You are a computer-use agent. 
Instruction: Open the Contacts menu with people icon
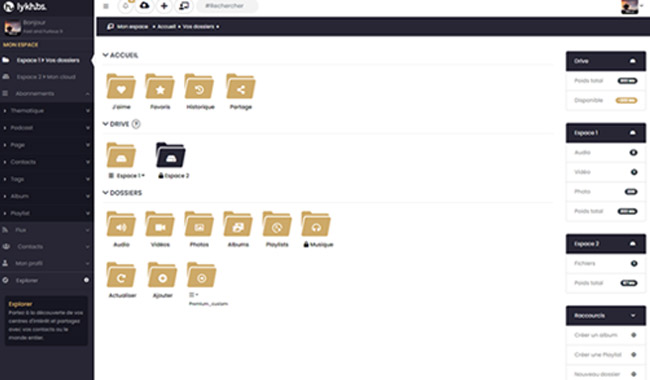pyautogui.click(x=46, y=247)
